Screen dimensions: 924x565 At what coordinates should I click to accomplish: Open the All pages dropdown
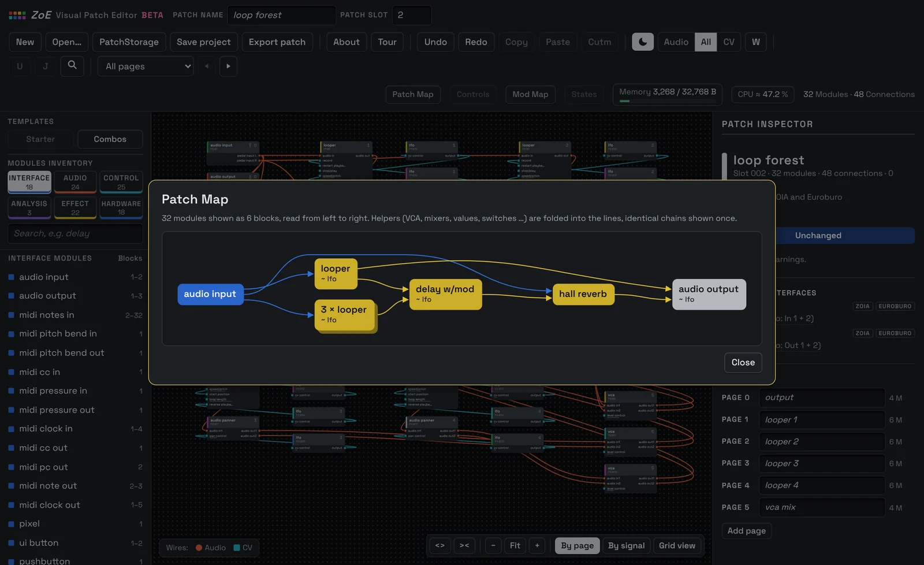(x=146, y=66)
